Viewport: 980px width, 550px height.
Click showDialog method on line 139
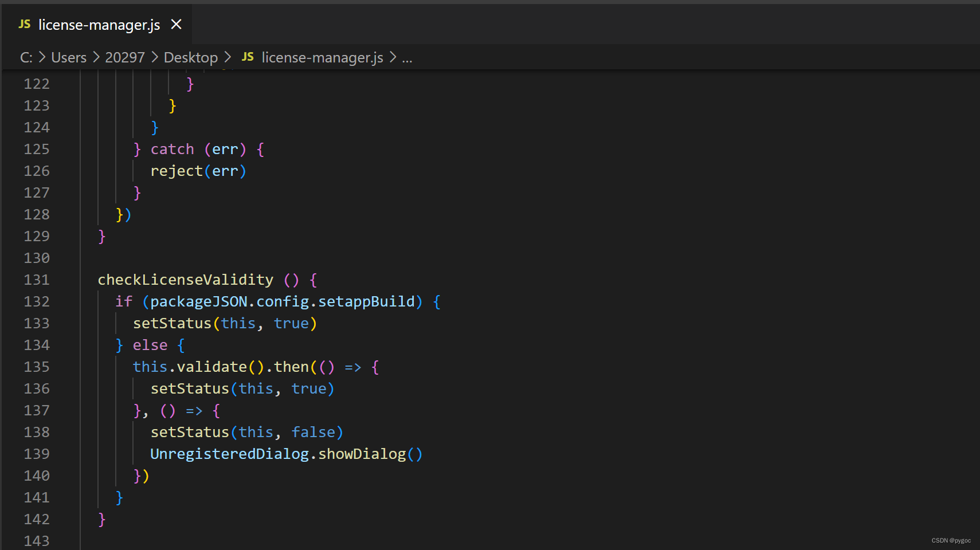coord(362,454)
